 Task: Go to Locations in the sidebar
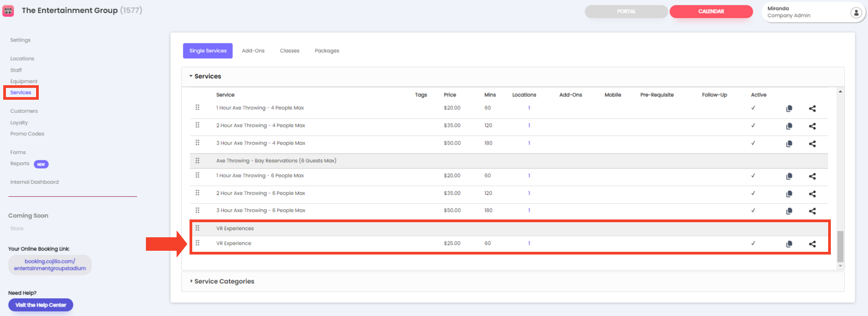point(22,58)
